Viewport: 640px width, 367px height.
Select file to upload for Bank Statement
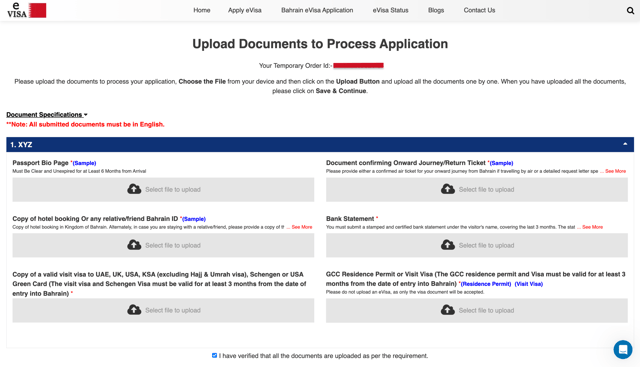(477, 245)
